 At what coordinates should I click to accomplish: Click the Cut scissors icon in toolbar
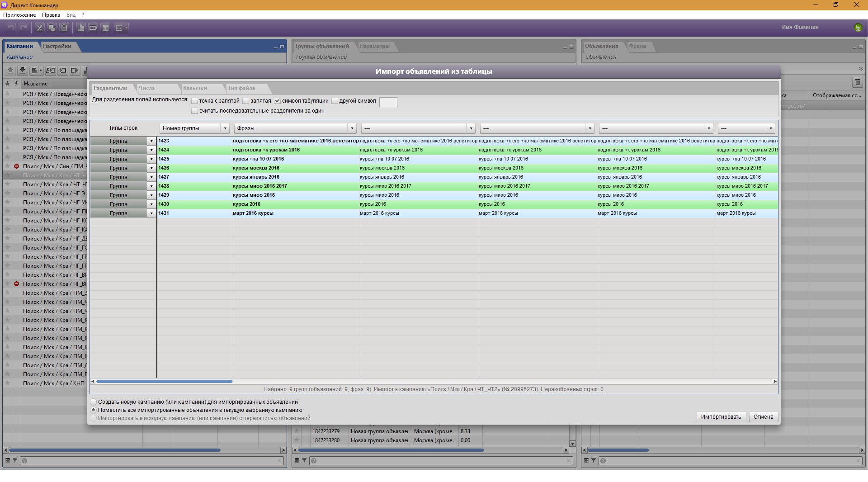[40, 28]
